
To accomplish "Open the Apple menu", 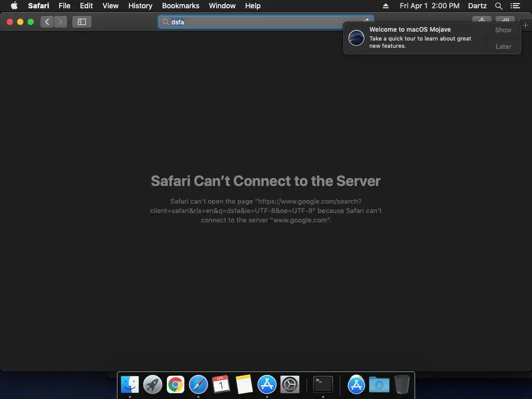I will (x=14, y=6).
